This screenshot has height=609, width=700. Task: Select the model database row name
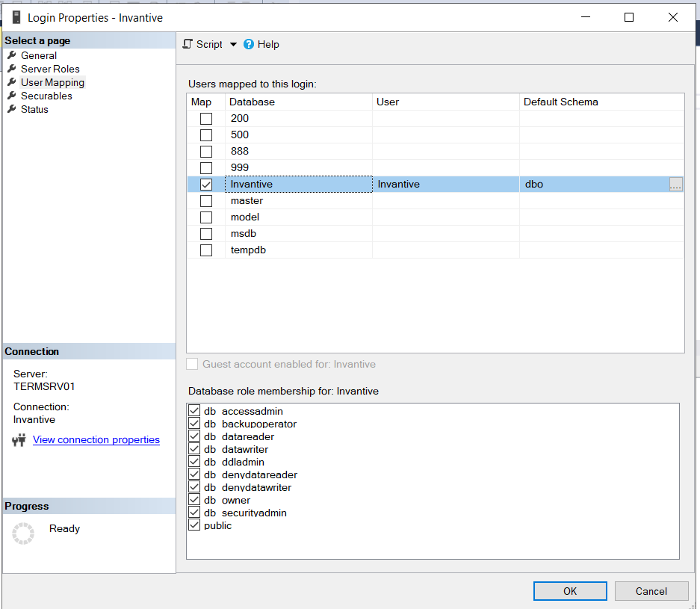pyautogui.click(x=245, y=217)
